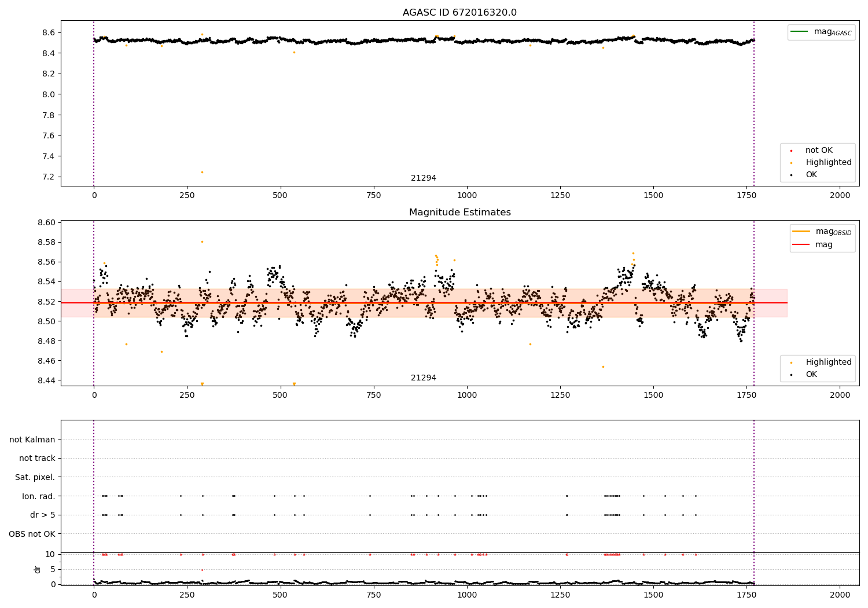Screen dimensions: 868x608
Task: Click the "8.0" y-axis tick label
Action: [49, 94]
